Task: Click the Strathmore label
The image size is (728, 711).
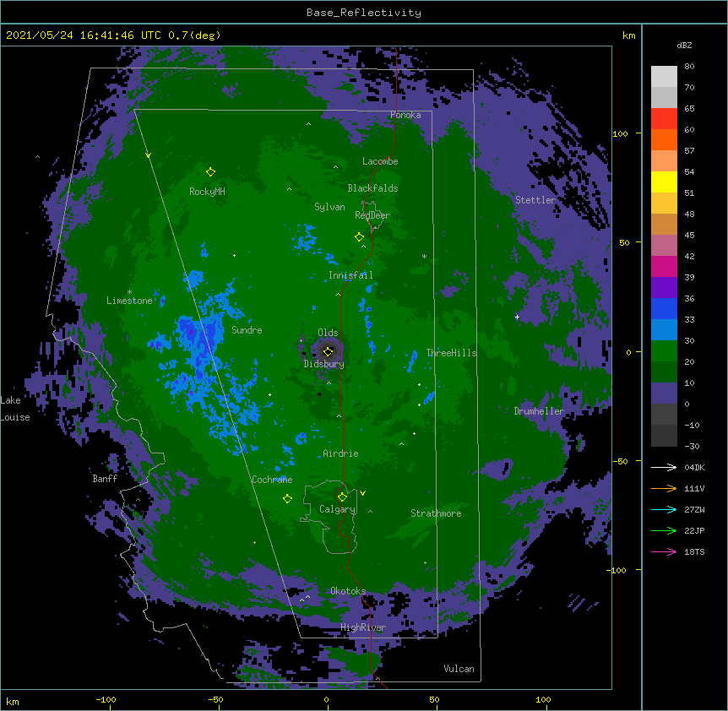Action: click(436, 513)
